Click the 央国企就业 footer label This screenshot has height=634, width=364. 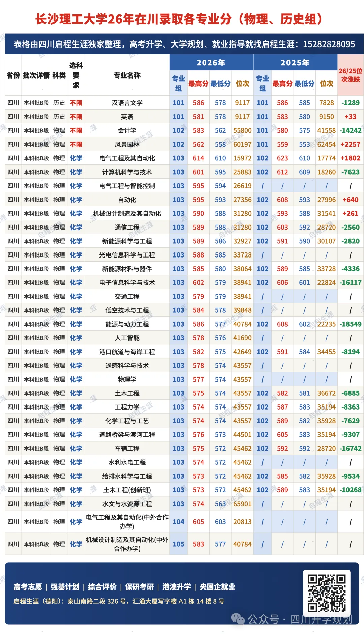[x=217, y=587]
